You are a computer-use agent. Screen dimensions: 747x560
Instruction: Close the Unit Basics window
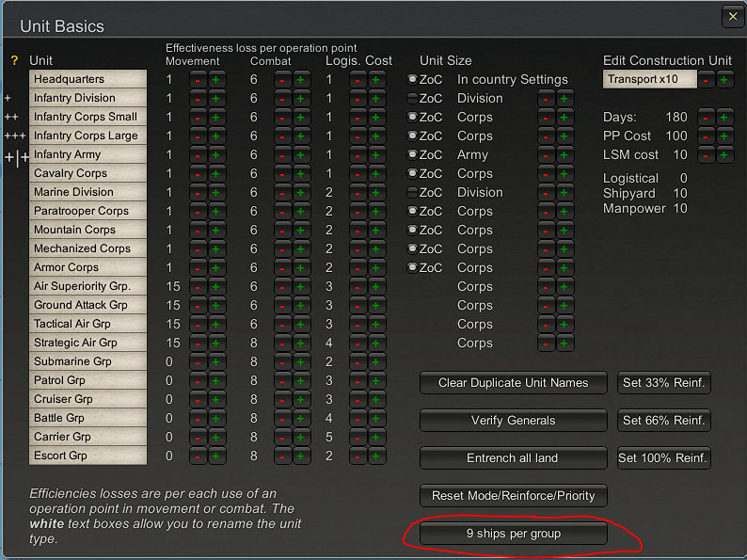pyautogui.click(x=733, y=17)
